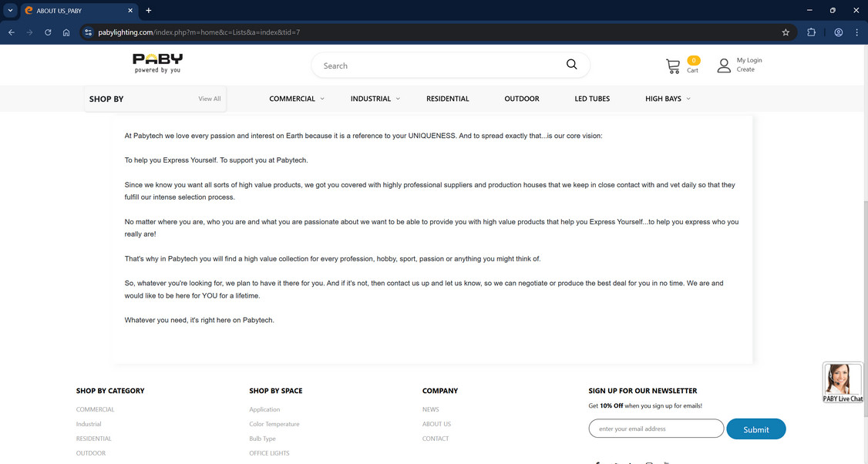Bookmark this page with star icon
Image resolution: width=868 pixels, height=464 pixels.
click(786, 32)
